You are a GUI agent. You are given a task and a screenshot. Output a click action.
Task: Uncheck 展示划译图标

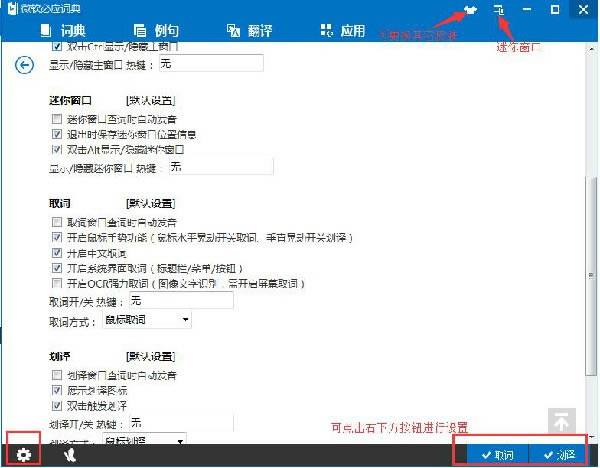pyautogui.click(x=57, y=390)
